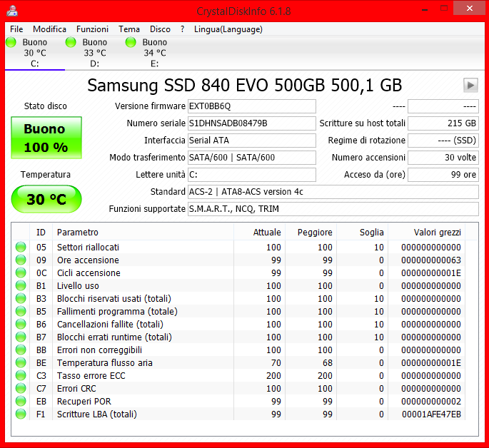Click the green health icon for drive E:
Image resolution: width=489 pixels, height=448 pixels.
coord(131,42)
